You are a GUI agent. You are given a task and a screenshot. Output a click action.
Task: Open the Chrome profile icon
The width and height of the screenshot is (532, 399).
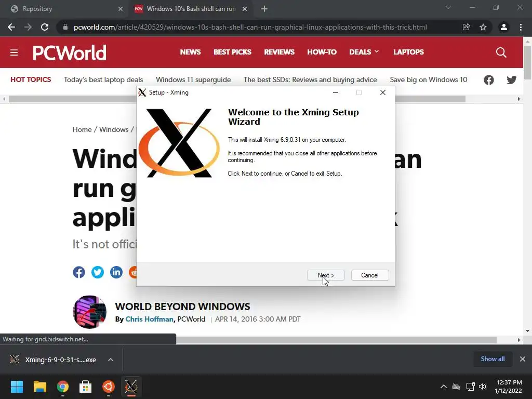[504, 27]
